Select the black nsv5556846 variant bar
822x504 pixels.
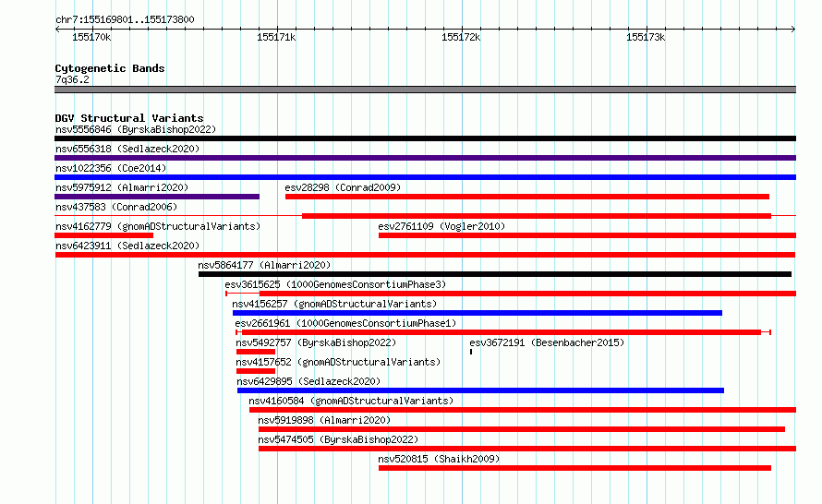click(x=425, y=138)
